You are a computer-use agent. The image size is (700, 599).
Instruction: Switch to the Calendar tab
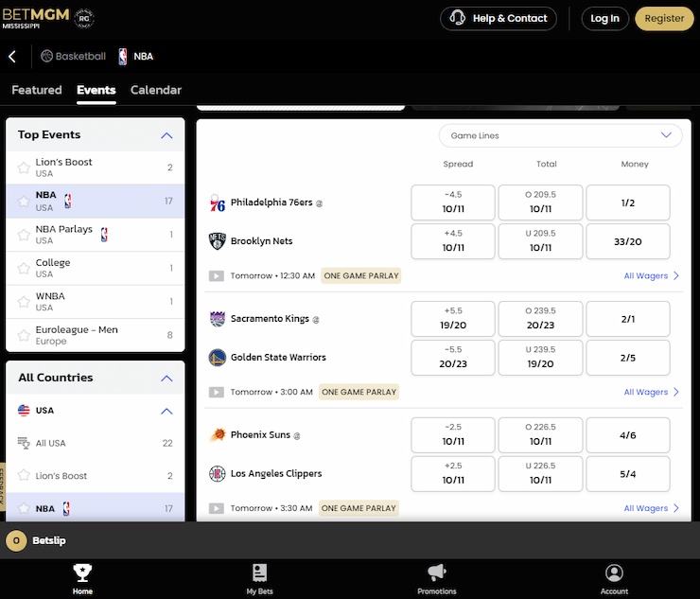[x=156, y=90]
